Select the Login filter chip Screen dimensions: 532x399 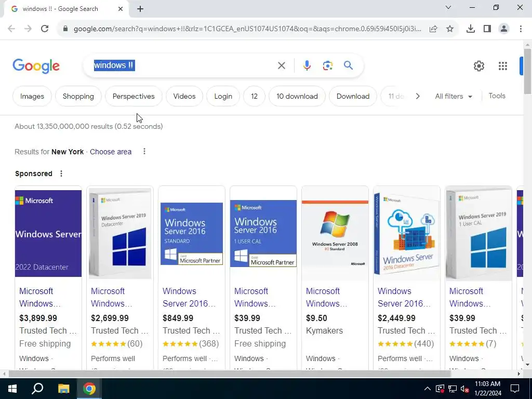coord(223,96)
